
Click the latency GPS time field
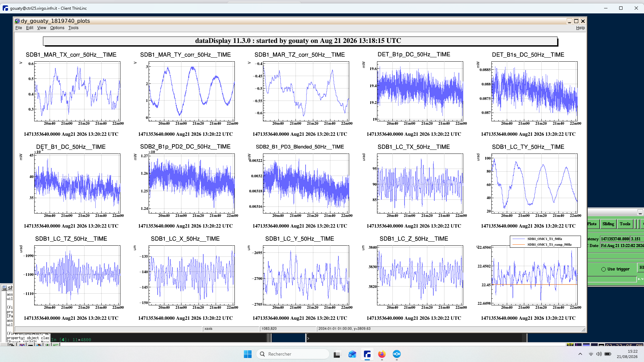pyautogui.click(x=615, y=239)
